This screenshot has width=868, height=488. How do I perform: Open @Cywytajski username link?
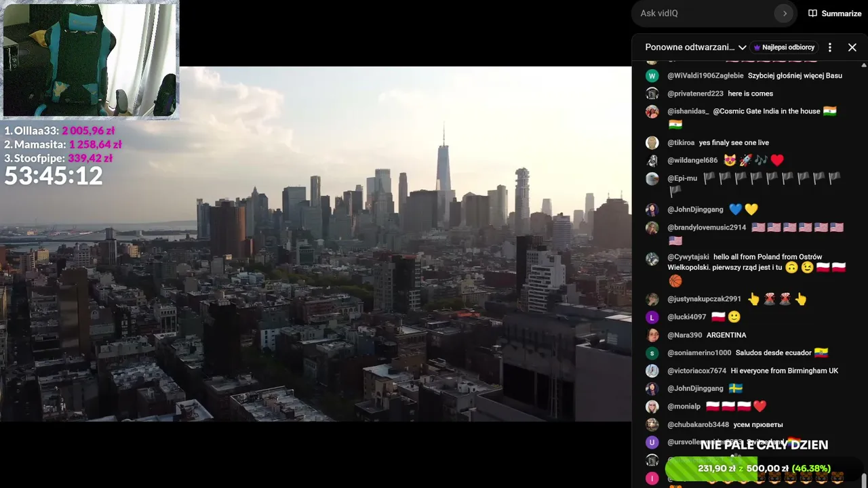[688, 257]
